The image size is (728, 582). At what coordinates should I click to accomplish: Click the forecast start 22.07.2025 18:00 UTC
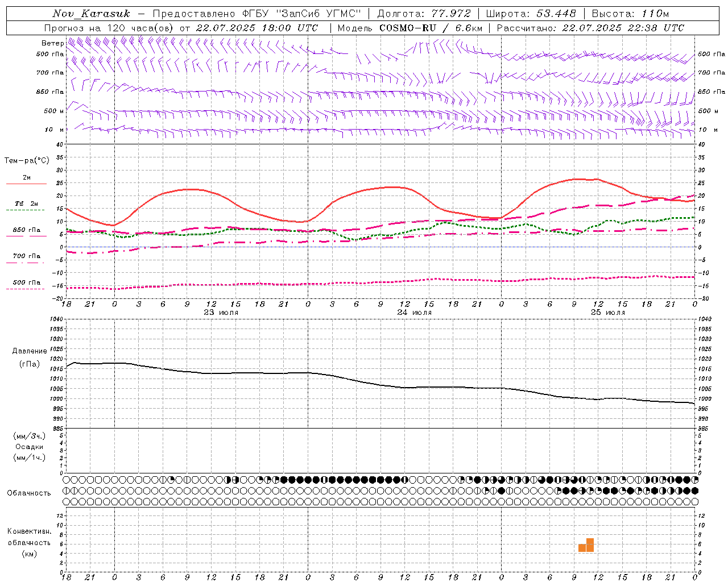click(257, 28)
